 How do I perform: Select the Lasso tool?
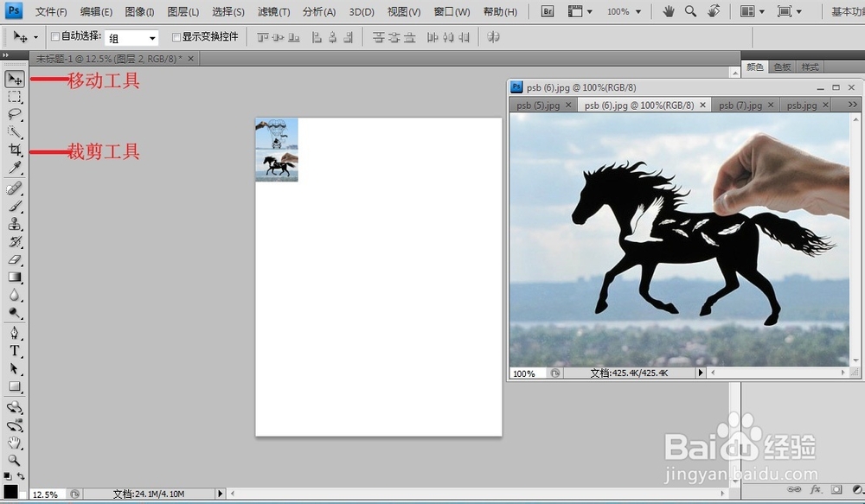(15, 115)
